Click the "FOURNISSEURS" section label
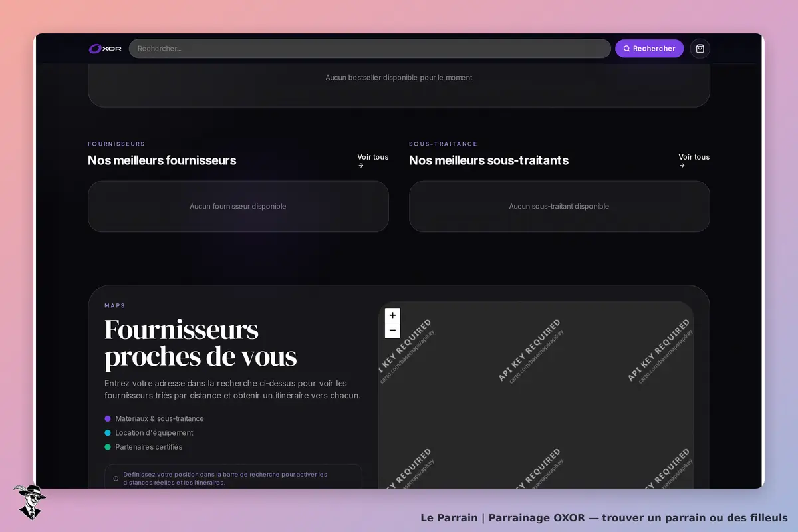The image size is (798, 532). click(x=116, y=144)
